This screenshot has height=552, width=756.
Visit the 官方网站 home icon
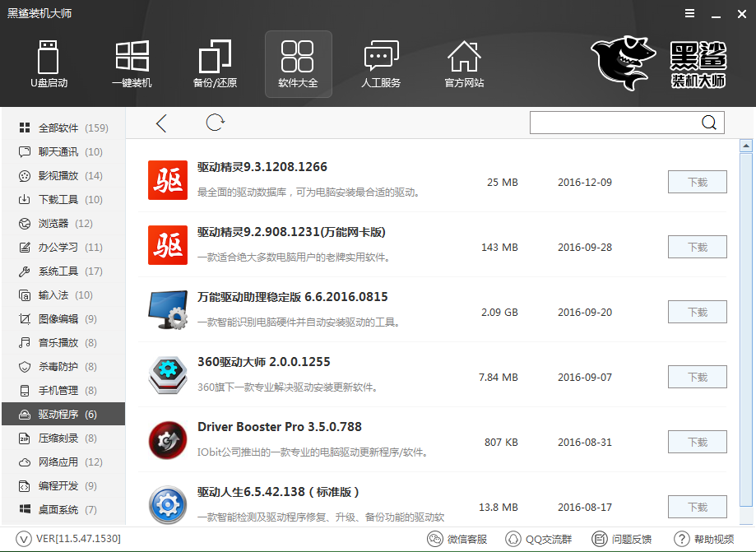464,63
